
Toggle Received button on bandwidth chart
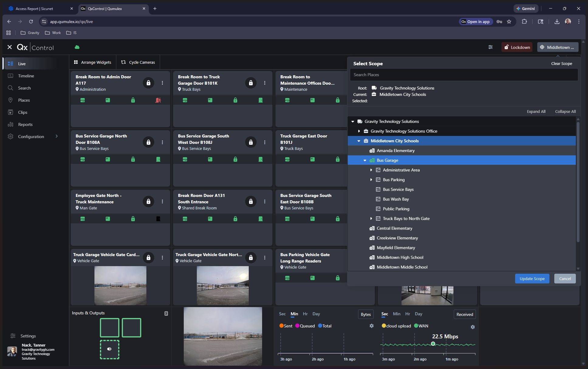click(x=464, y=314)
